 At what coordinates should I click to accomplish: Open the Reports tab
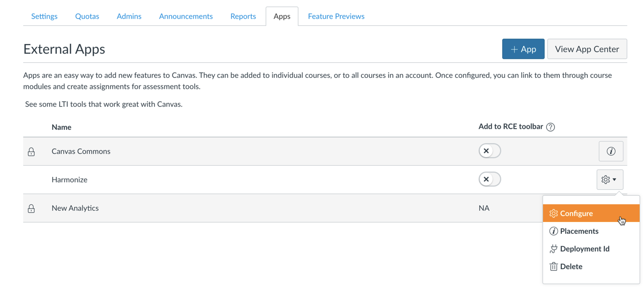(x=243, y=16)
